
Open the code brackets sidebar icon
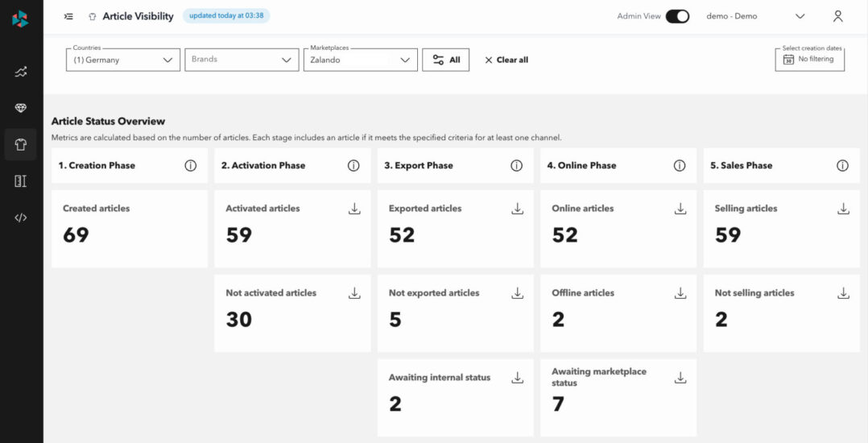[x=21, y=217]
